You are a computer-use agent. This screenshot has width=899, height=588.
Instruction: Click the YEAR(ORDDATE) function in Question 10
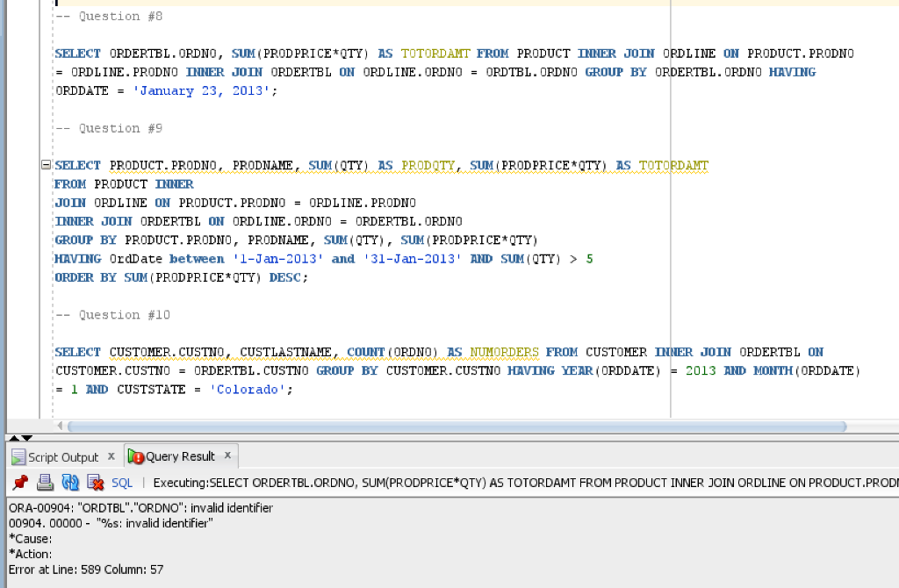click(611, 371)
